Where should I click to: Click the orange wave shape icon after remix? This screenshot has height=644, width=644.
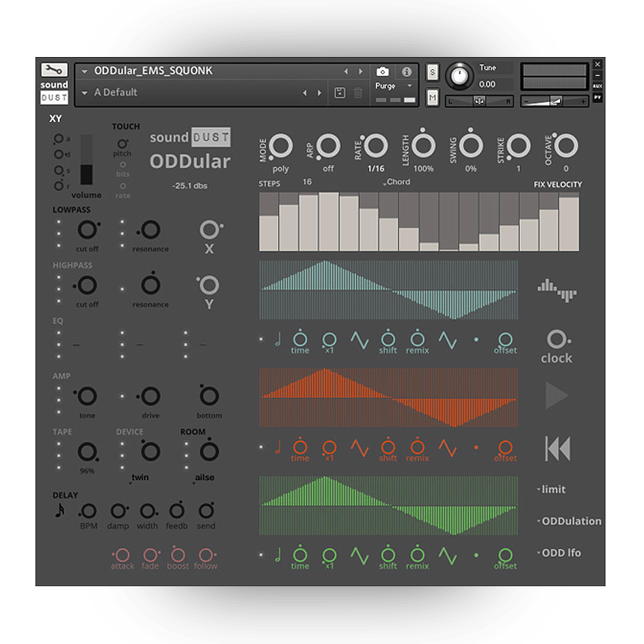[x=448, y=448]
